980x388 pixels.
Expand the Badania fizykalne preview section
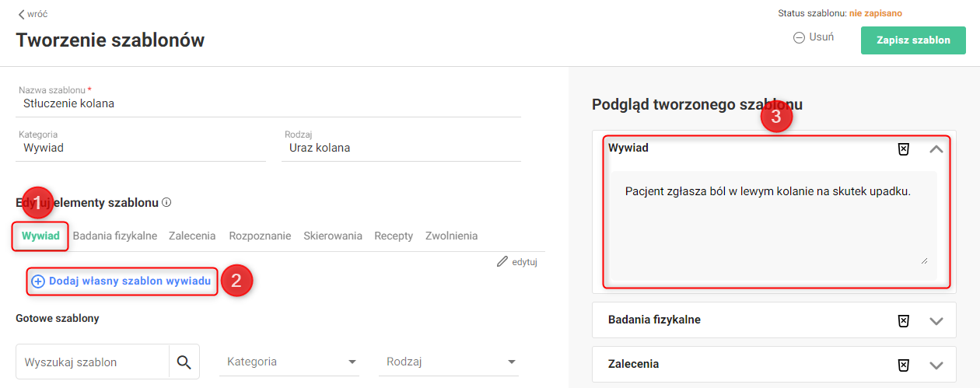936,320
